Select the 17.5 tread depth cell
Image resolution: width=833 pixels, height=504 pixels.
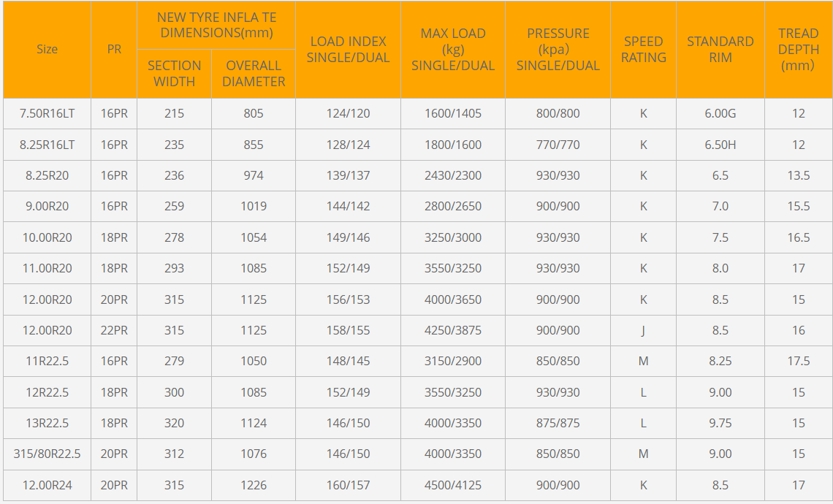click(x=798, y=361)
